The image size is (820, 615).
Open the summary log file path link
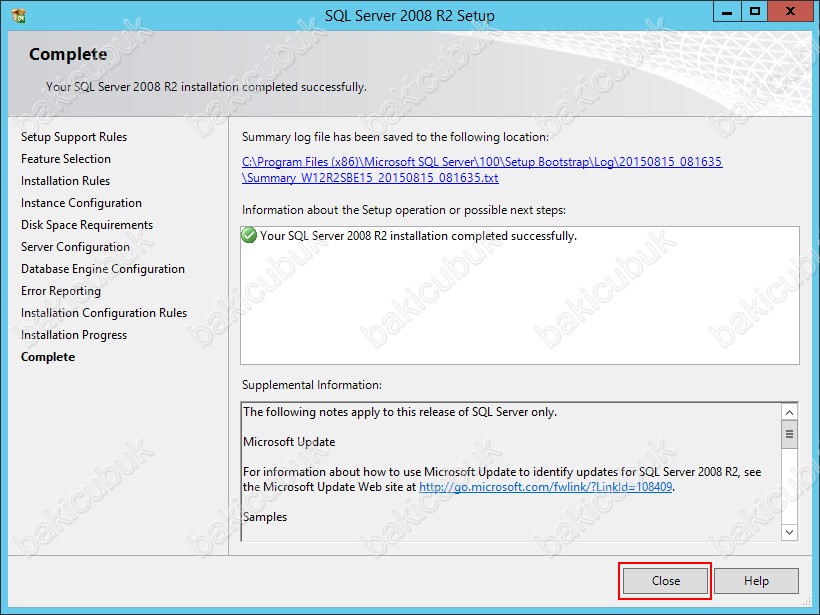pyautogui.click(x=482, y=169)
